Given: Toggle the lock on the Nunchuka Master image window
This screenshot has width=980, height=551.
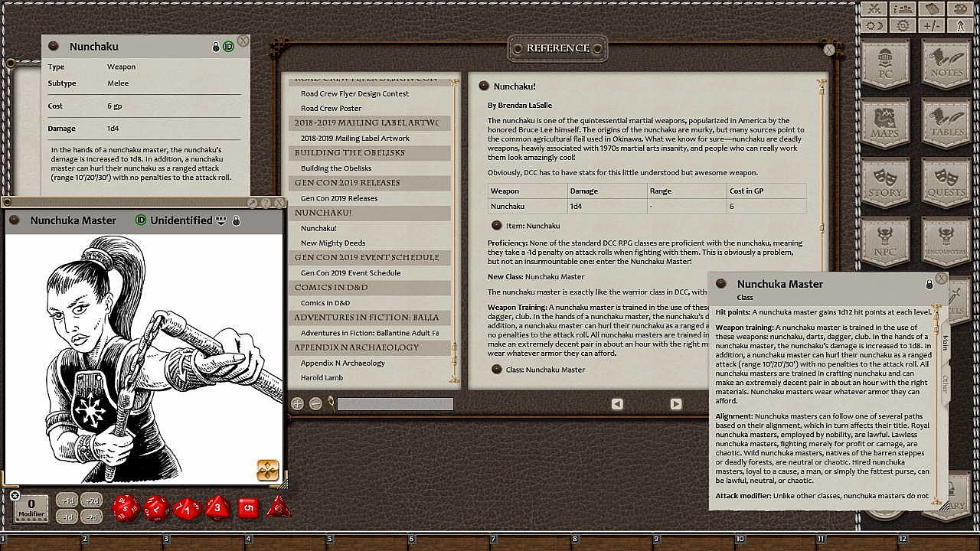Looking at the screenshot, I should (236, 220).
